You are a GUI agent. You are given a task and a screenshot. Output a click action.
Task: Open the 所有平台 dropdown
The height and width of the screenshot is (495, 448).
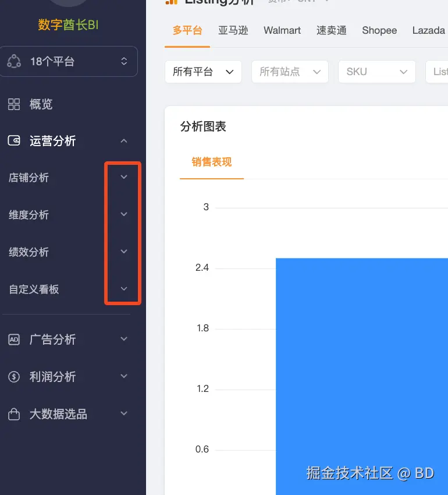pyautogui.click(x=203, y=72)
